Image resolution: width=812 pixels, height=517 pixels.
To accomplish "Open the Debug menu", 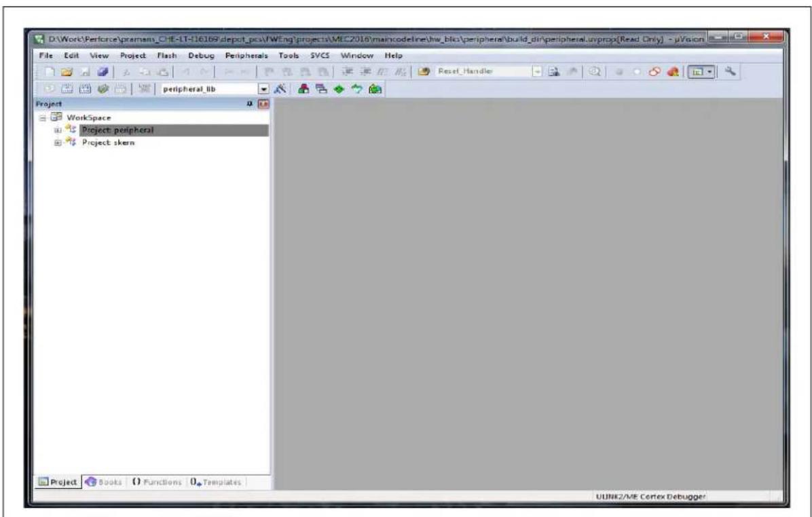I will 201,56.
